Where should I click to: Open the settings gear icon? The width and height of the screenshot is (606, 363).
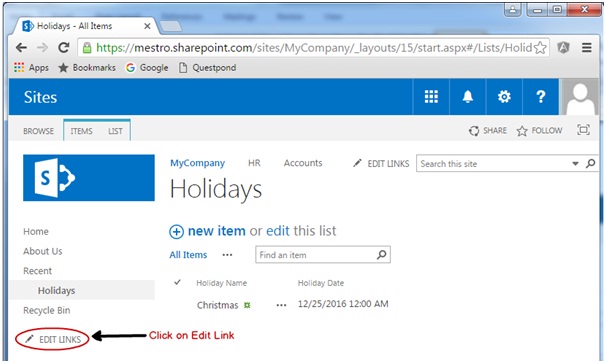pyautogui.click(x=504, y=97)
